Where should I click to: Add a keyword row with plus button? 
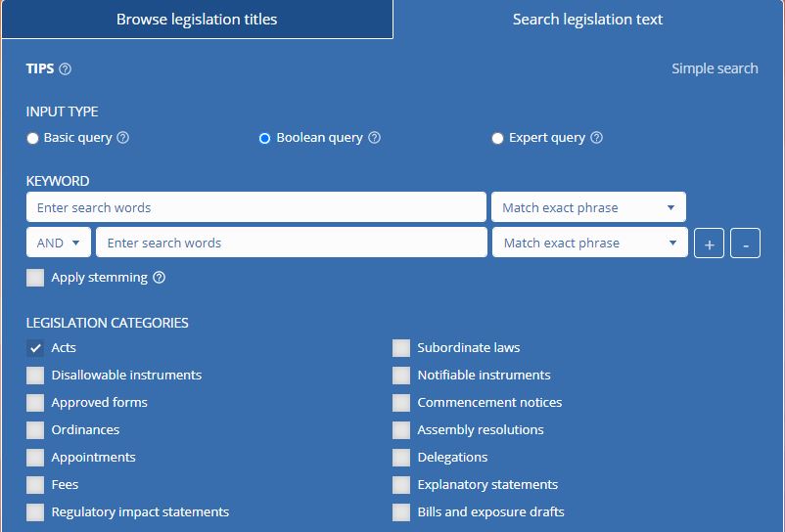709,244
